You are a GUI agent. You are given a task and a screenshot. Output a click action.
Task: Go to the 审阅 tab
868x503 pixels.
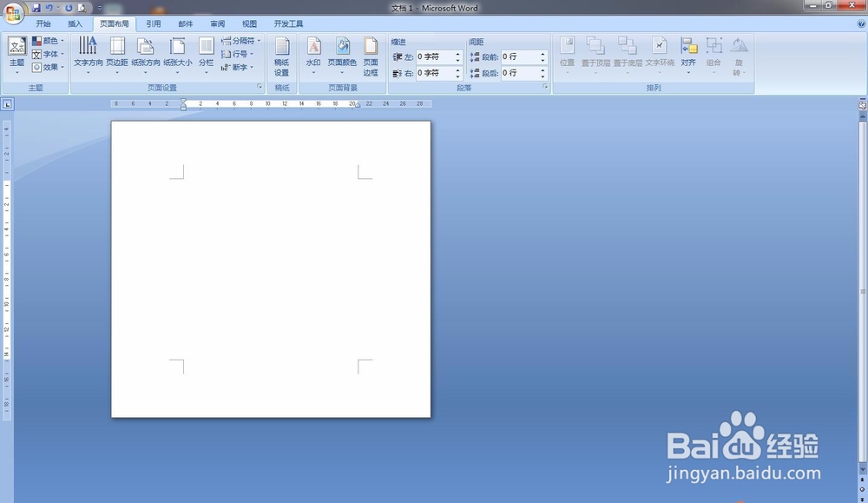[218, 23]
